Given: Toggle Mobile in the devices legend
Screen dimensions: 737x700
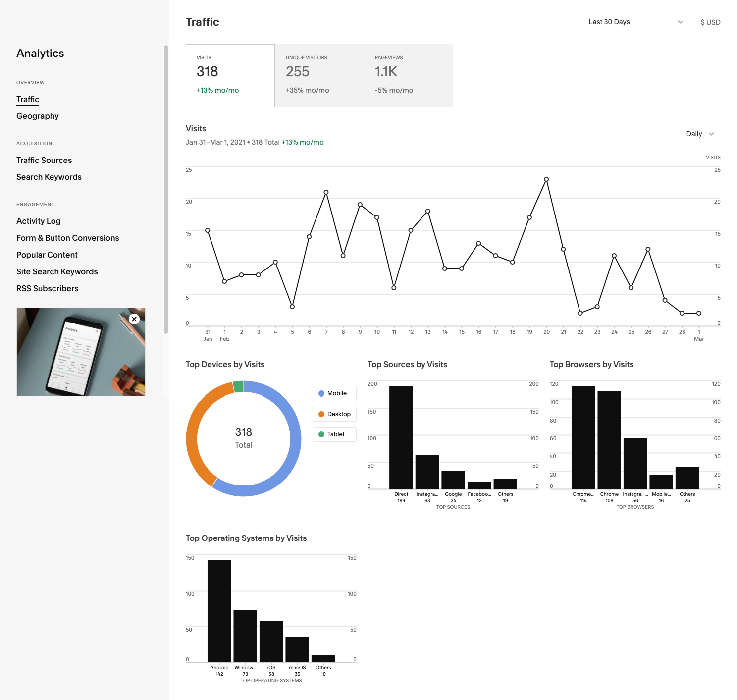Looking at the screenshot, I should (334, 393).
